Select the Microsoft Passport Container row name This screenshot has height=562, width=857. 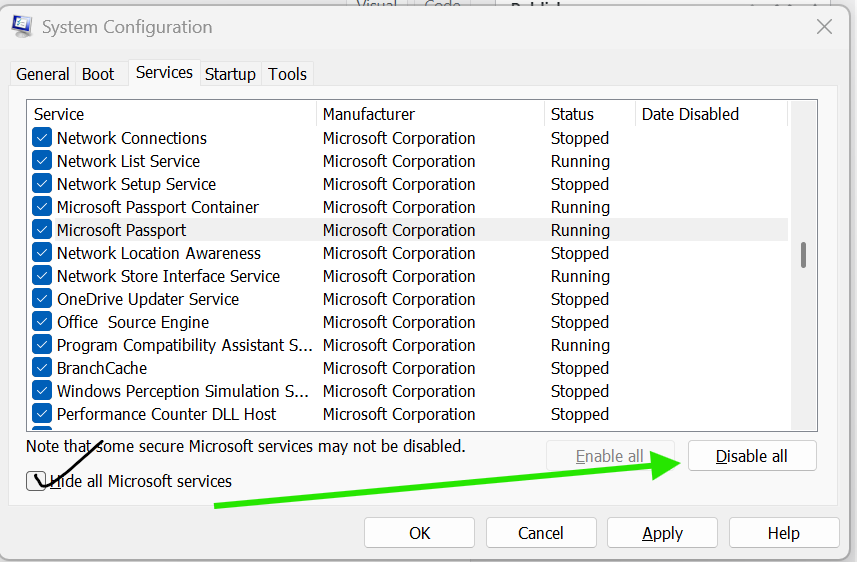point(157,207)
